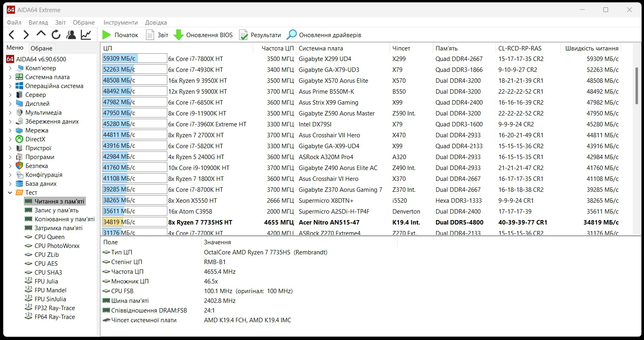Expand the Пристрої tree node
Screen dimensions: 644x340
pyautogui.click(x=10, y=148)
